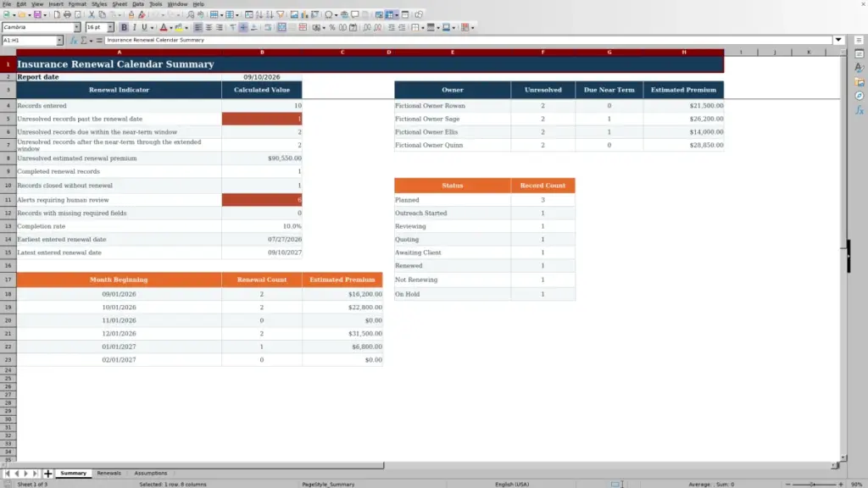Open the sidebar Styles panel icon
This screenshot has width=868, height=488.
860,68
